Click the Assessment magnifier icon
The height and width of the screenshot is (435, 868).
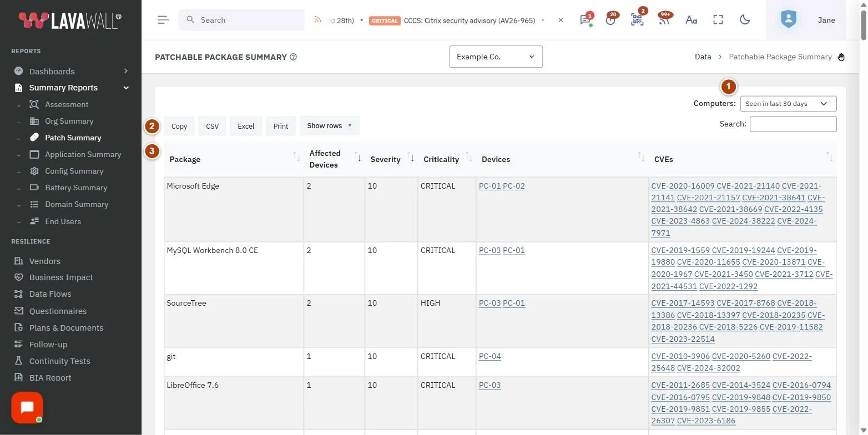34,104
